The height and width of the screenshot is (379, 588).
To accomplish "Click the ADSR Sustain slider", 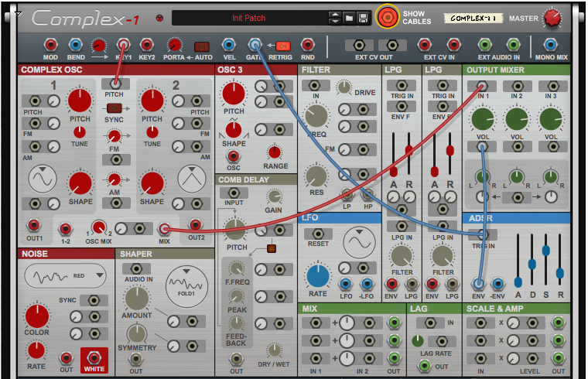I will tap(546, 251).
